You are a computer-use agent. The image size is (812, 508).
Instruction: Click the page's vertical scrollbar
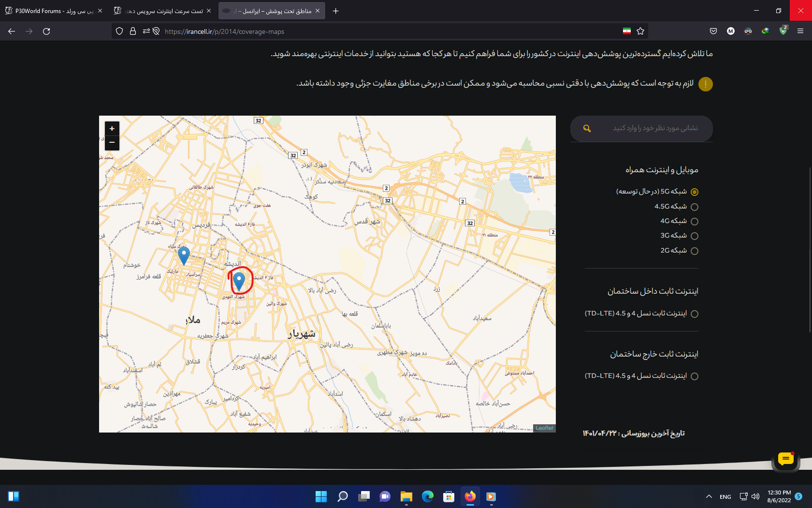(x=810, y=249)
